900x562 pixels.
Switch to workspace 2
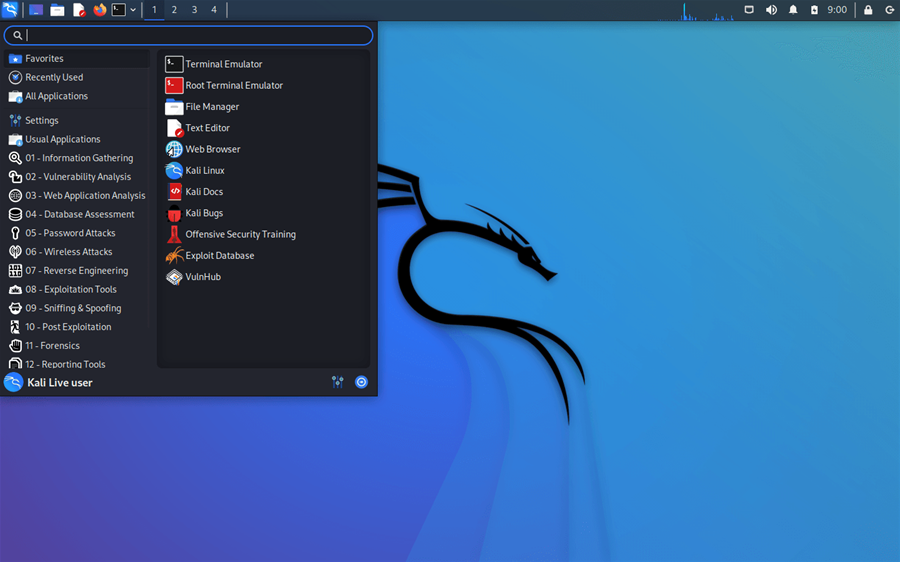(x=174, y=10)
